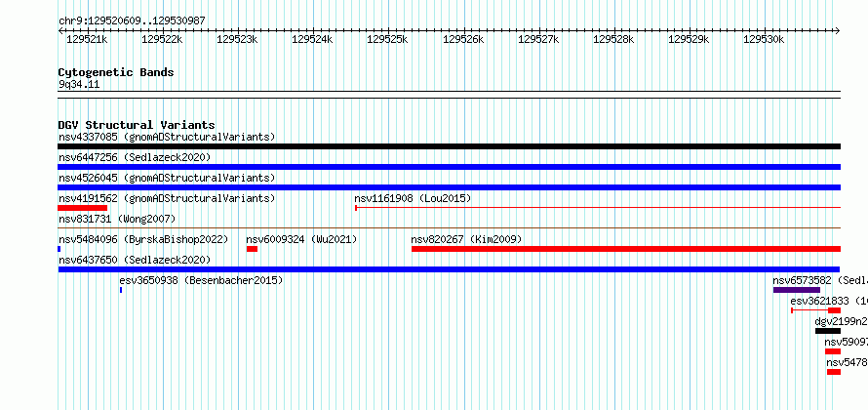
Task: Click the 129525k ruler tick label
Action: [x=387, y=39]
